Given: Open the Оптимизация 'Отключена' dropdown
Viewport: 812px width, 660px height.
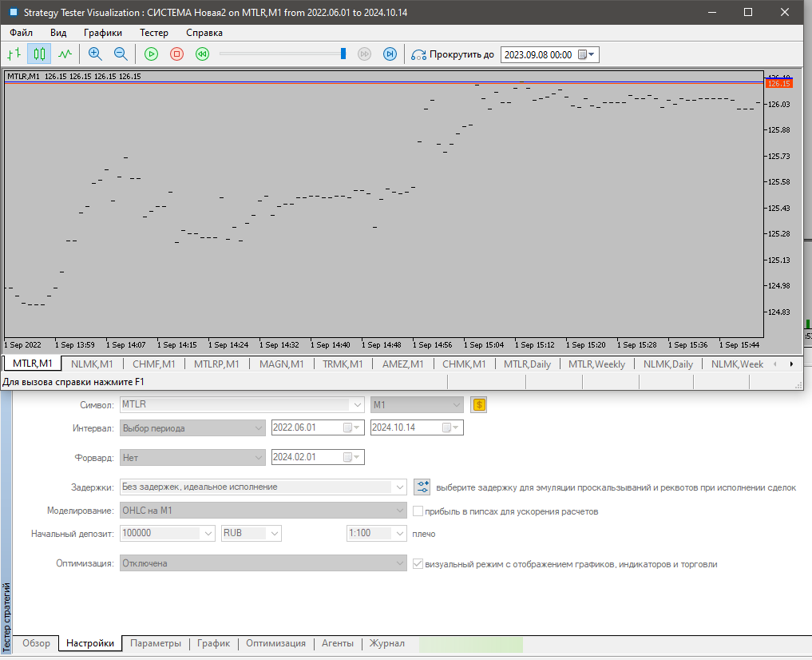Looking at the screenshot, I should coord(263,563).
